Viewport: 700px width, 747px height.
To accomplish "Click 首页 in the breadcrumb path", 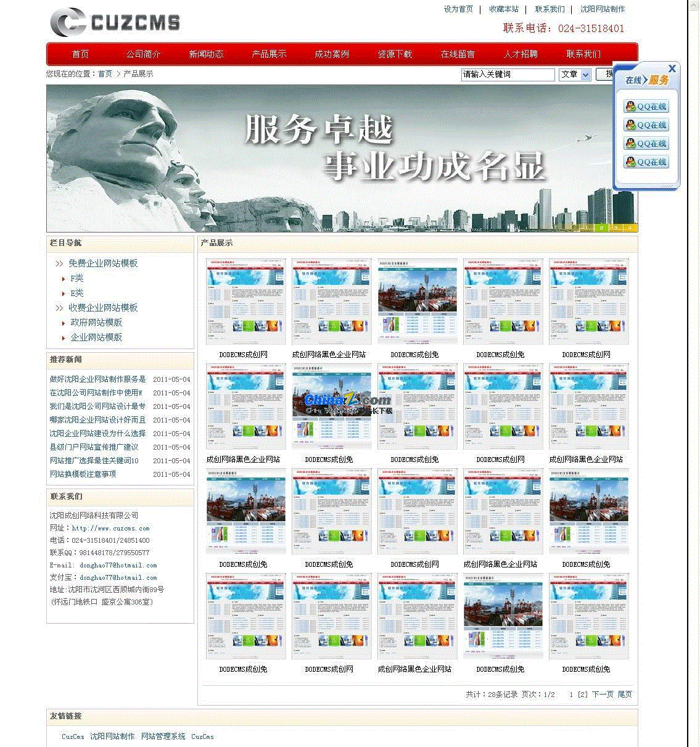I will click(105, 74).
